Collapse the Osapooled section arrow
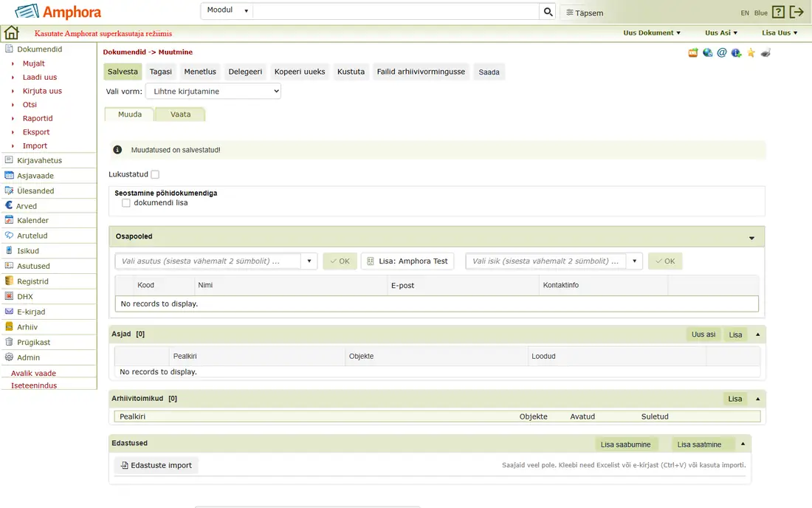 (x=751, y=238)
